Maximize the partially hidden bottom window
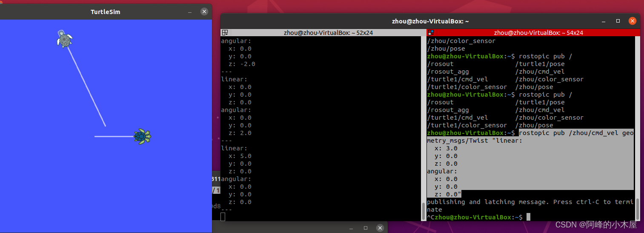Screen dimensions: 644x233 (365, 228)
